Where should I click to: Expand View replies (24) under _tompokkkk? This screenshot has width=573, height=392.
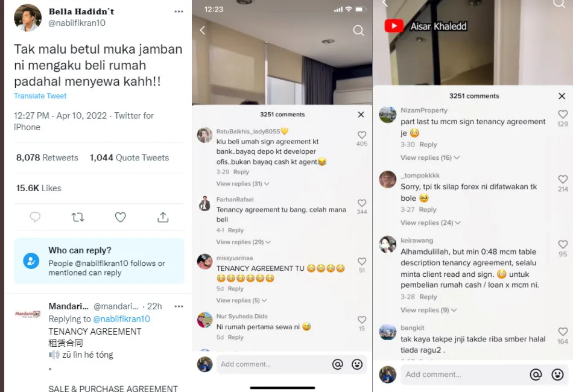pos(430,223)
